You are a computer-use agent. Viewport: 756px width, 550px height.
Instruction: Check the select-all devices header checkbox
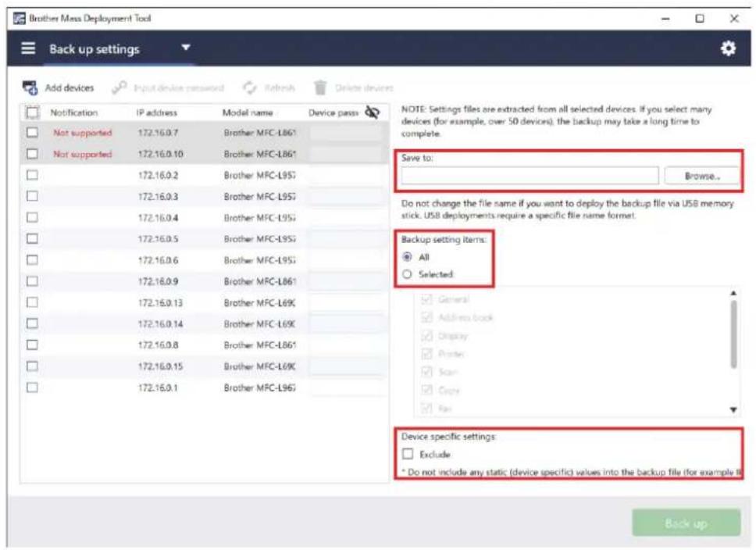32,112
